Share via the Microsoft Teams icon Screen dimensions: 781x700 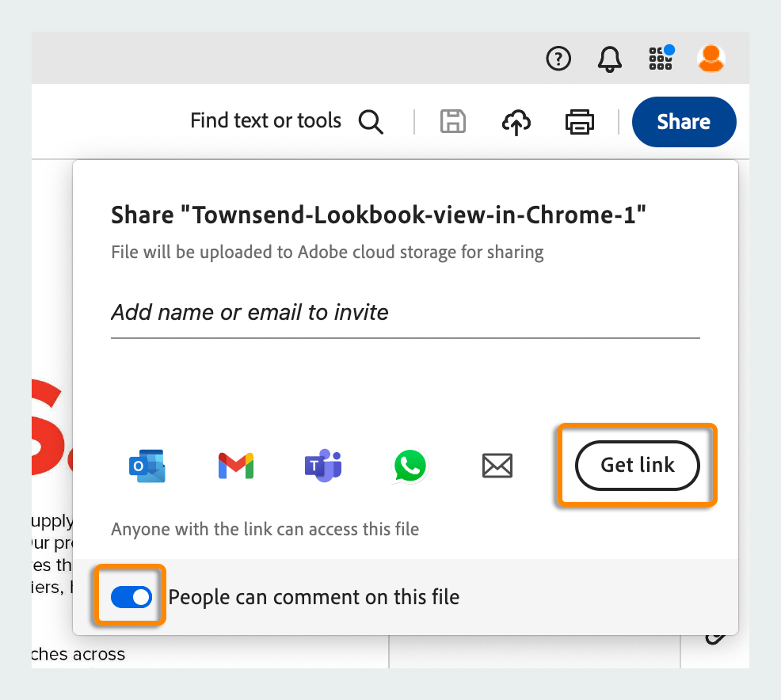click(x=323, y=466)
